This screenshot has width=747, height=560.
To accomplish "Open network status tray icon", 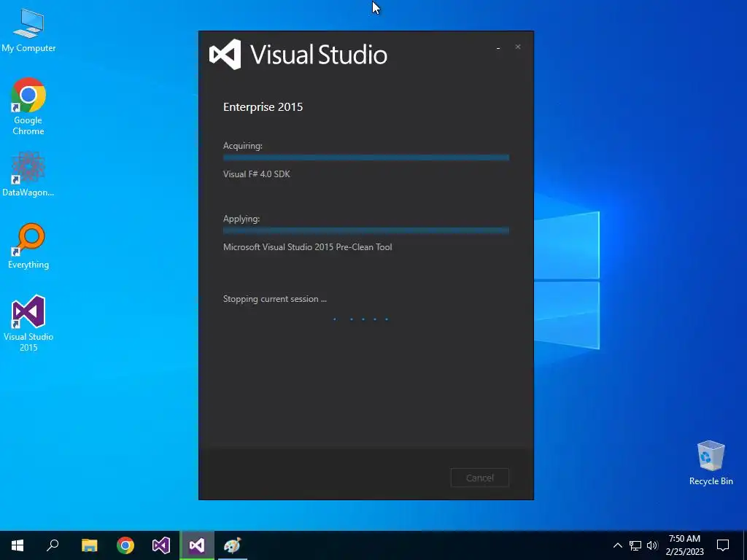I will tap(635, 545).
